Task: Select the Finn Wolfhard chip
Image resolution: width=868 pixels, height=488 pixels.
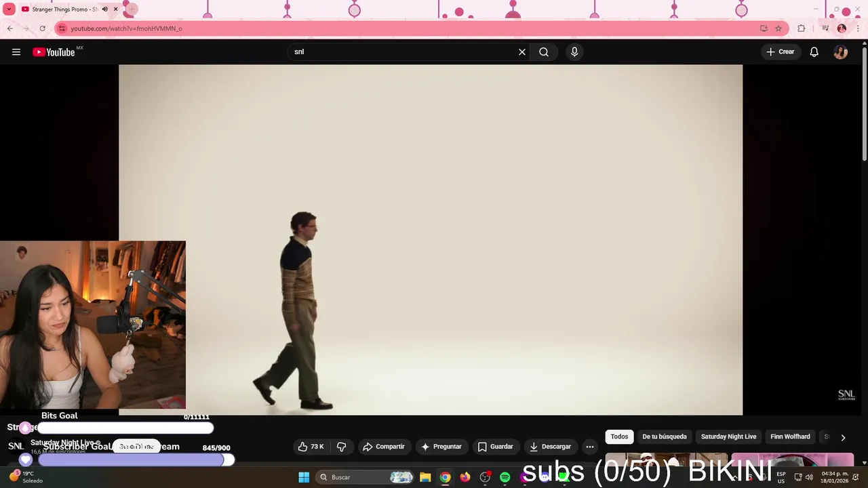Action: pos(790,437)
